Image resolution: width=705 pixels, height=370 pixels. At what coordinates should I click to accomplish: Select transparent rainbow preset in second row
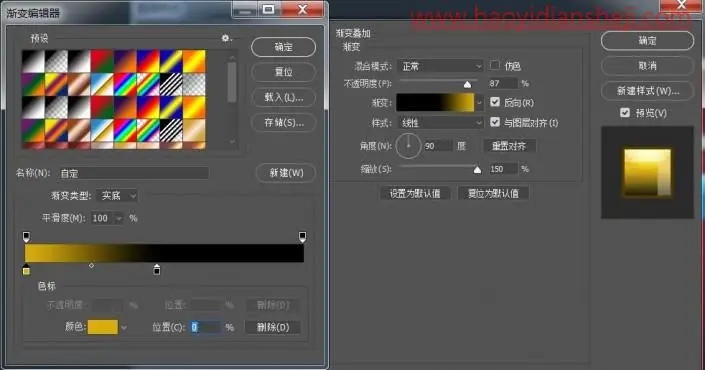tap(148, 85)
